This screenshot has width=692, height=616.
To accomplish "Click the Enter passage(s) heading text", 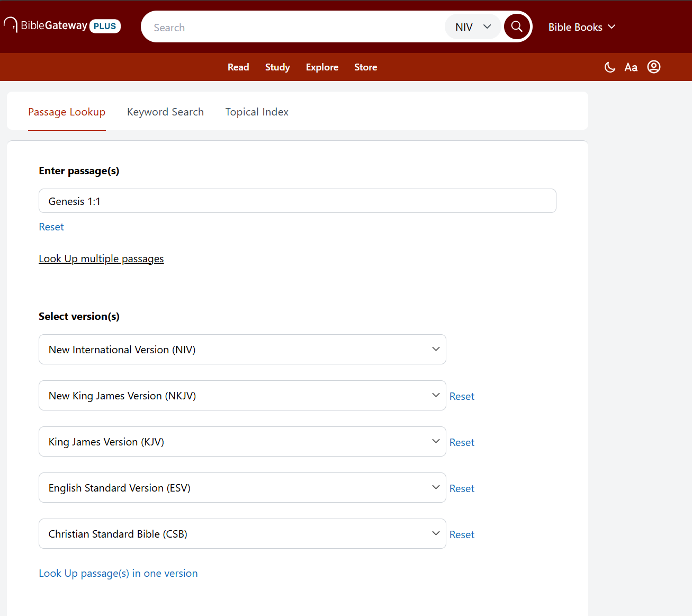I will click(79, 171).
